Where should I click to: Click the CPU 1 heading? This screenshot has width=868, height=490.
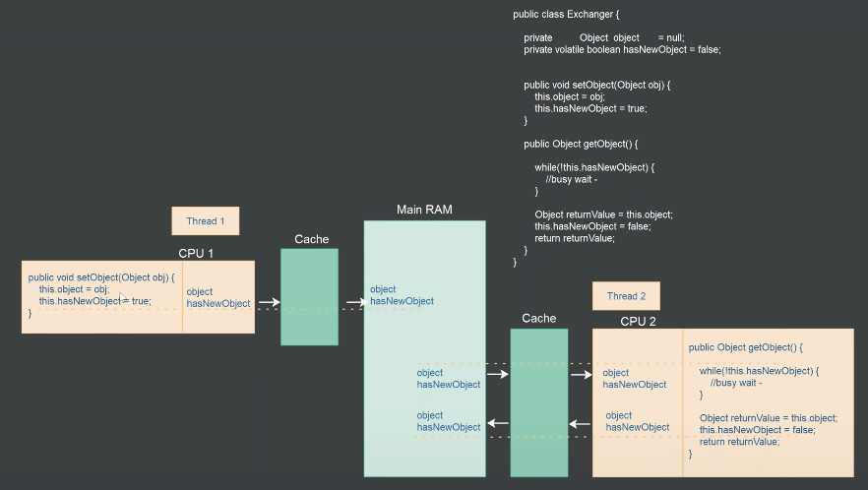(x=196, y=253)
